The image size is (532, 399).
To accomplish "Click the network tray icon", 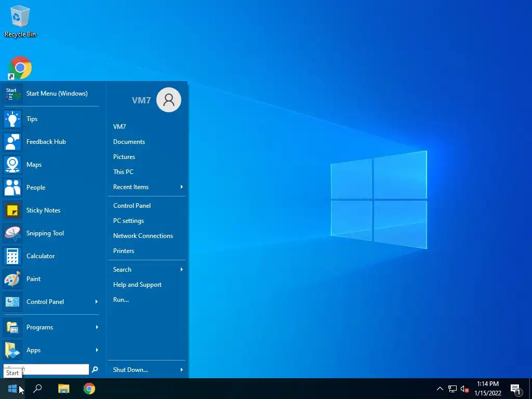I will pyautogui.click(x=453, y=389).
